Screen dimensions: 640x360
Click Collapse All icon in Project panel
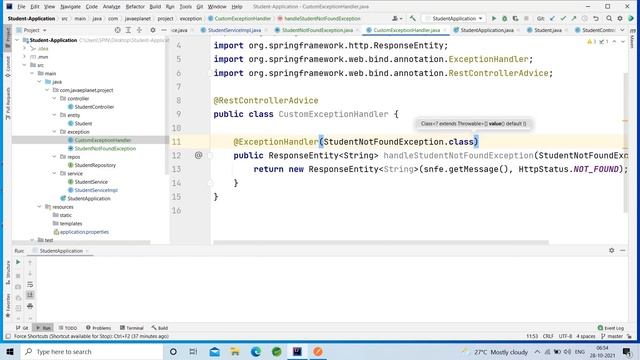point(139,30)
